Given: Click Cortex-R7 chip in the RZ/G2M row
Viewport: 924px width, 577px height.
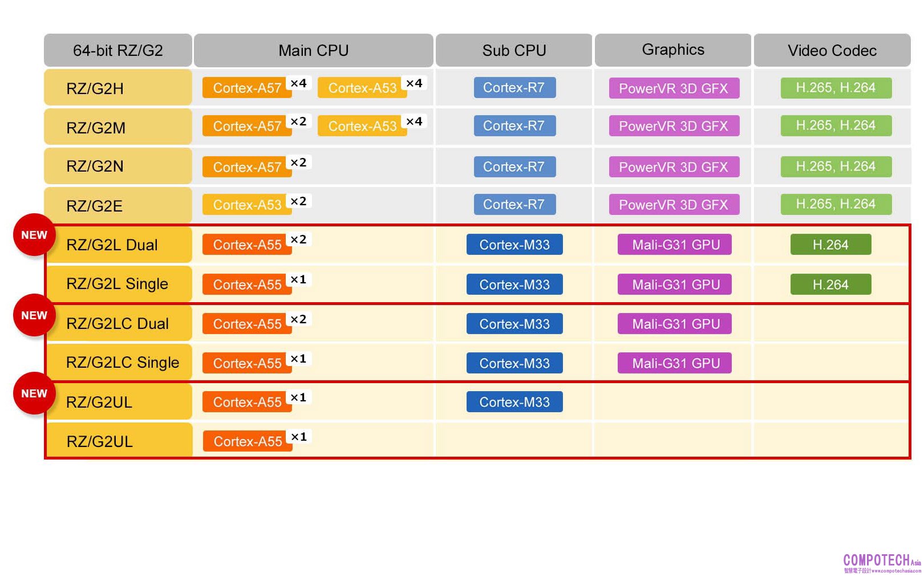Looking at the screenshot, I should pyautogui.click(x=514, y=126).
